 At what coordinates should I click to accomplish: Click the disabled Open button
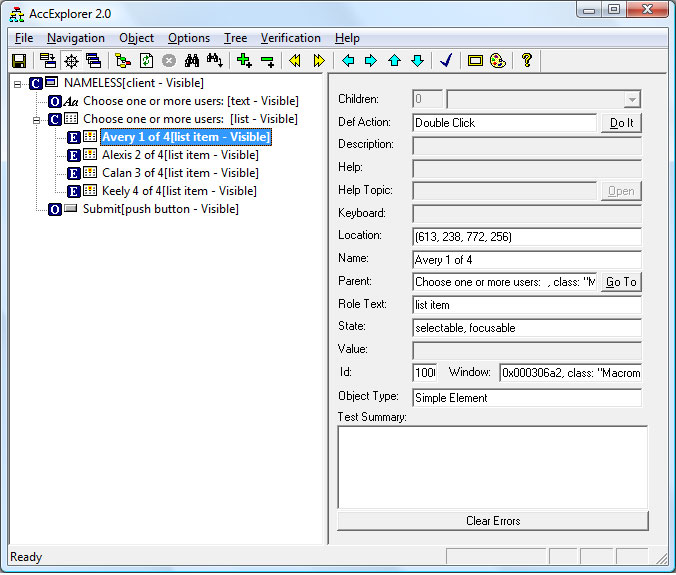pos(621,191)
